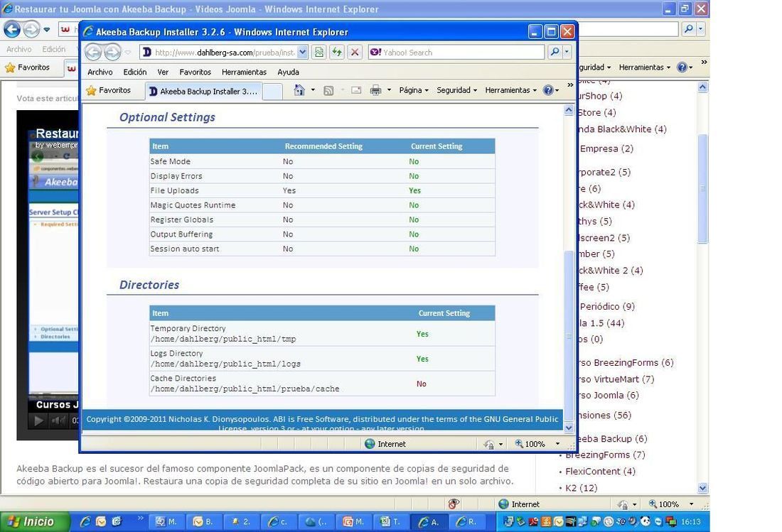This screenshot has width=782, height=532.
Task: Click the Inicio start button
Action: tap(33, 521)
